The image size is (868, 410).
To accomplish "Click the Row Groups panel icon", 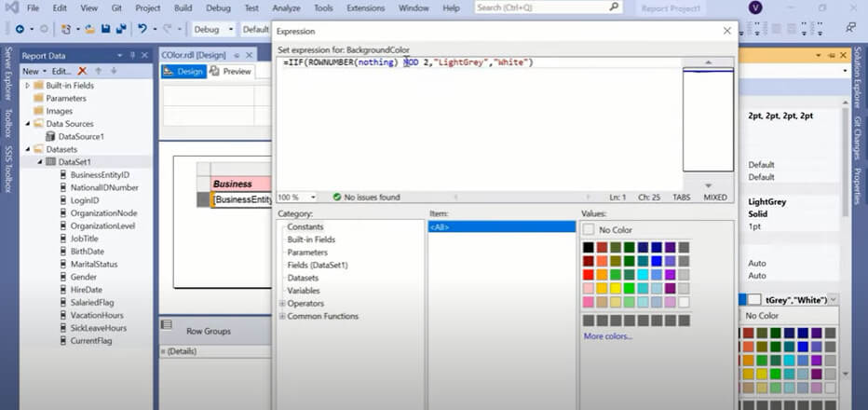I will (167, 325).
